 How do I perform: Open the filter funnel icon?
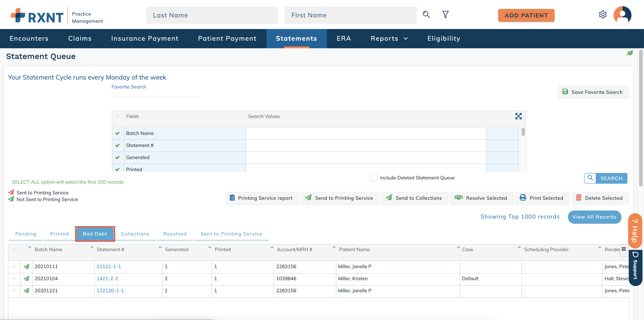click(x=445, y=15)
